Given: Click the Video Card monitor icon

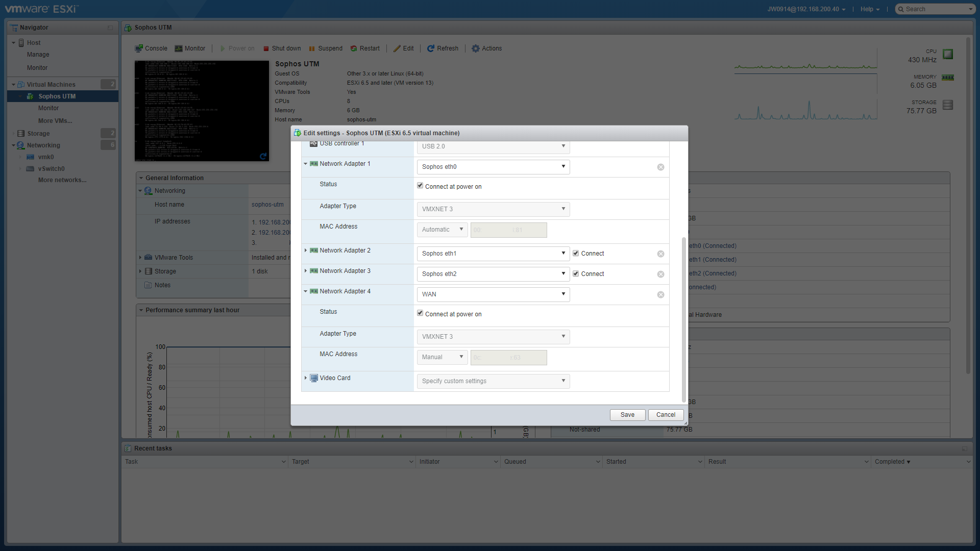Looking at the screenshot, I should coord(314,378).
